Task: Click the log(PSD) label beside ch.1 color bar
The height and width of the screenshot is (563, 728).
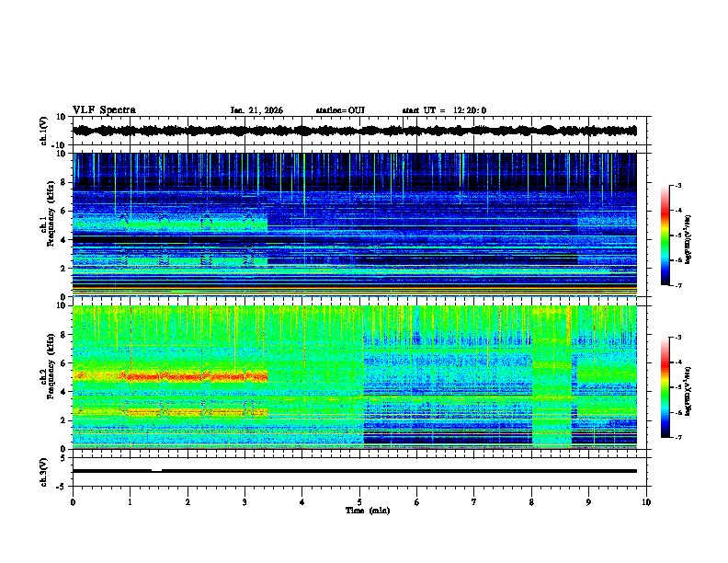Action: (688, 240)
